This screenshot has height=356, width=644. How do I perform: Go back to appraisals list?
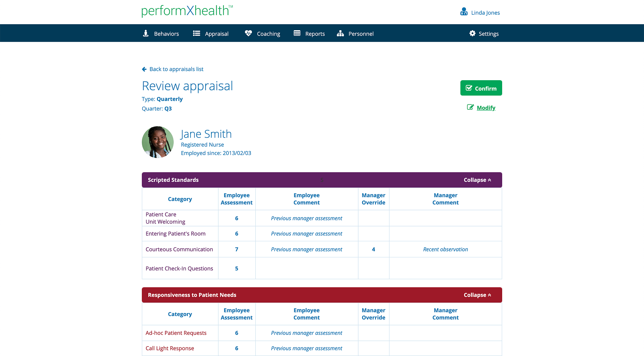pos(173,69)
